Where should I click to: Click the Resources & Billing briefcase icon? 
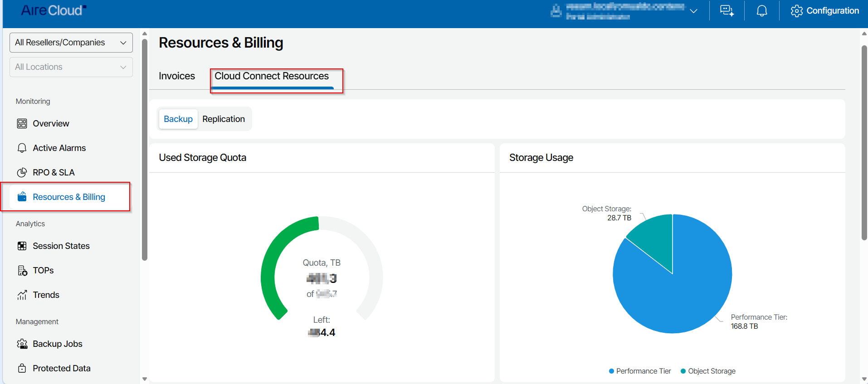pyautogui.click(x=22, y=197)
